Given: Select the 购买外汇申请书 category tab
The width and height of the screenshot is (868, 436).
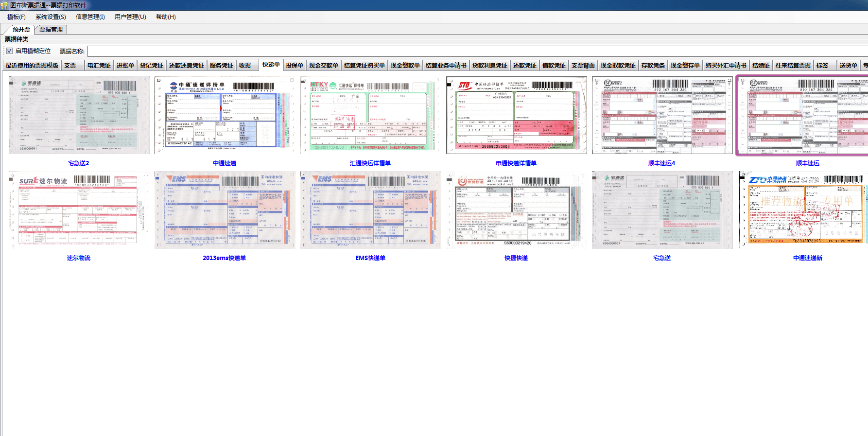Looking at the screenshot, I should click(x=726, y=66).
